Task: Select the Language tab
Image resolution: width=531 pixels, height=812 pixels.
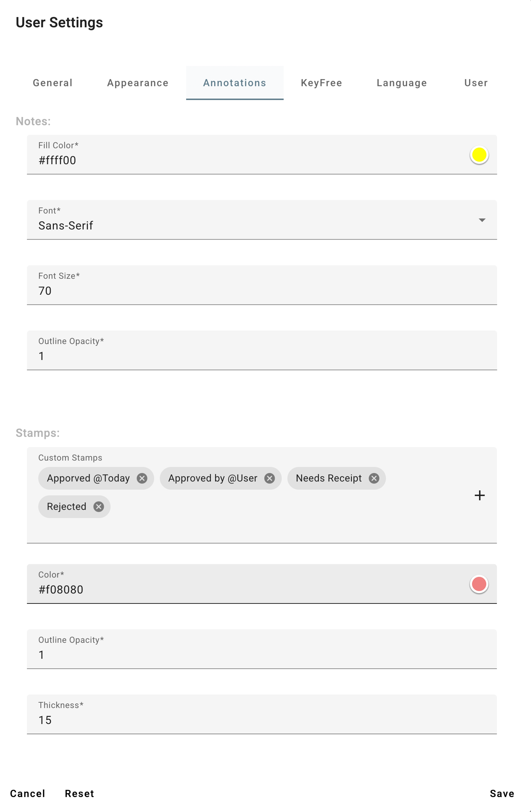Action: tap(402, 83)
